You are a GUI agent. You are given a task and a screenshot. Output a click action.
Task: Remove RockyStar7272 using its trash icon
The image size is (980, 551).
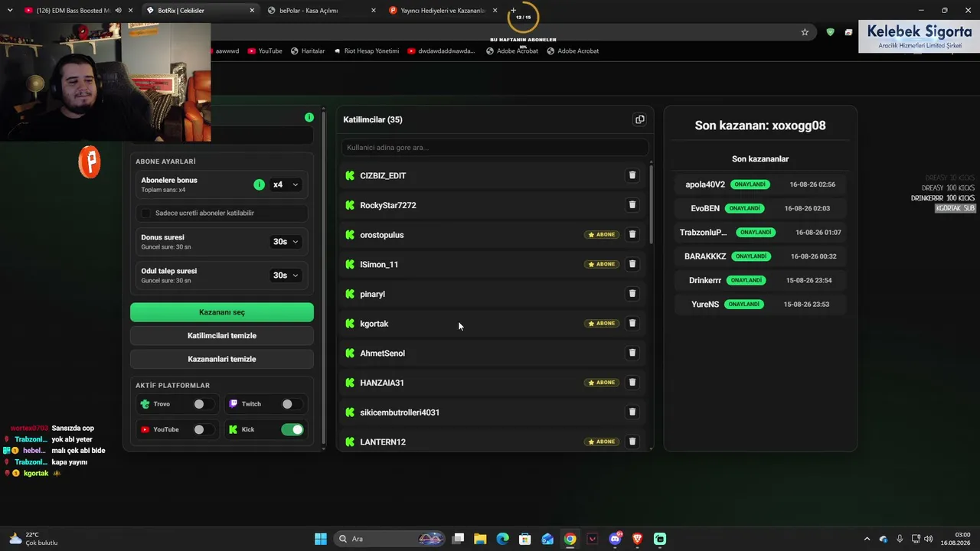632,205
